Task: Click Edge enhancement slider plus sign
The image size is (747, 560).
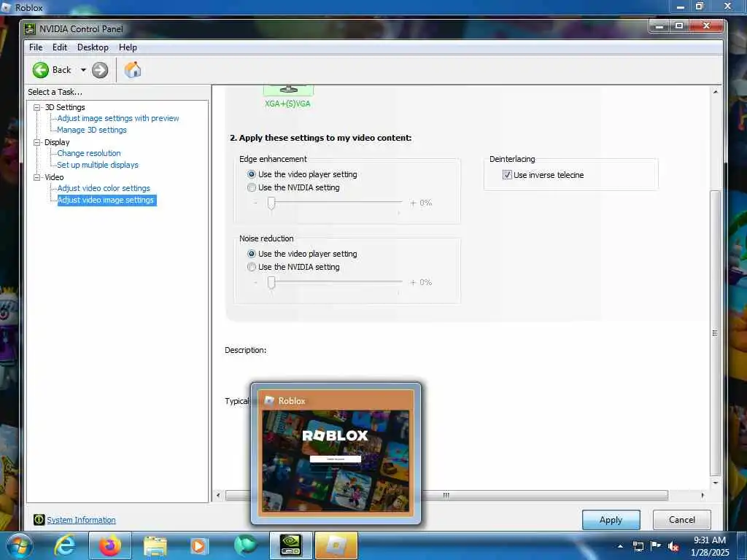Action: (413, 203)
